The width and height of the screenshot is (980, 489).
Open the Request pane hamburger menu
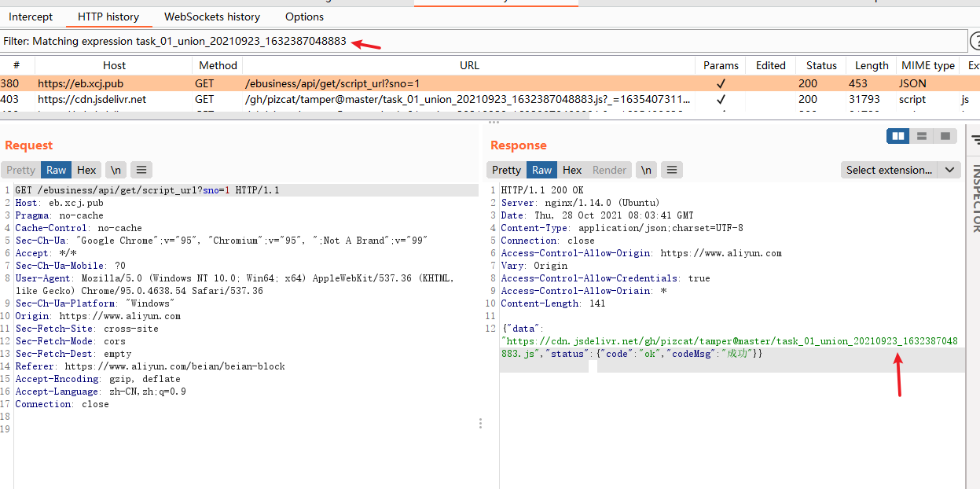[x=141, y=170]
